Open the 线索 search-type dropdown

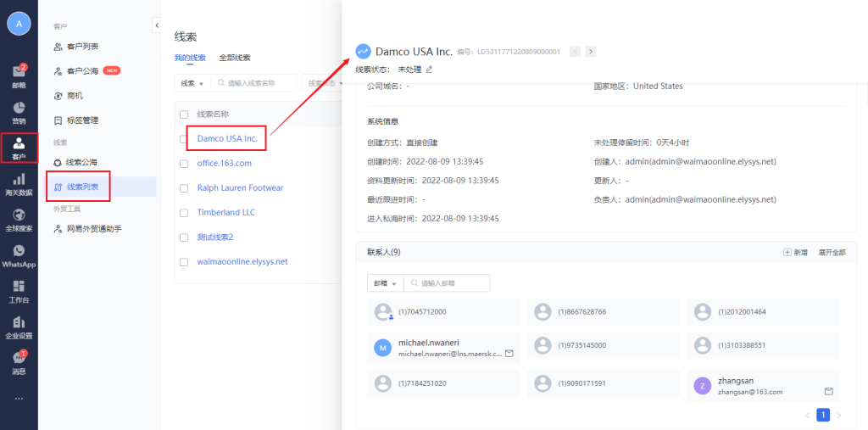coord(192,83)
